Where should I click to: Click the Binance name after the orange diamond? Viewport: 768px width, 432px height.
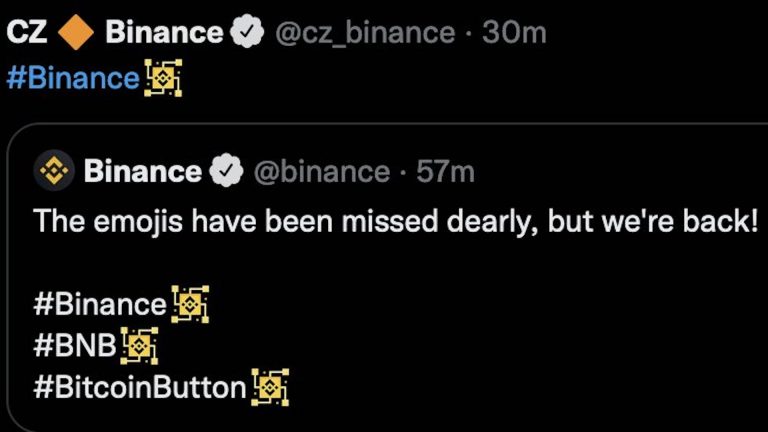(164, 33)
